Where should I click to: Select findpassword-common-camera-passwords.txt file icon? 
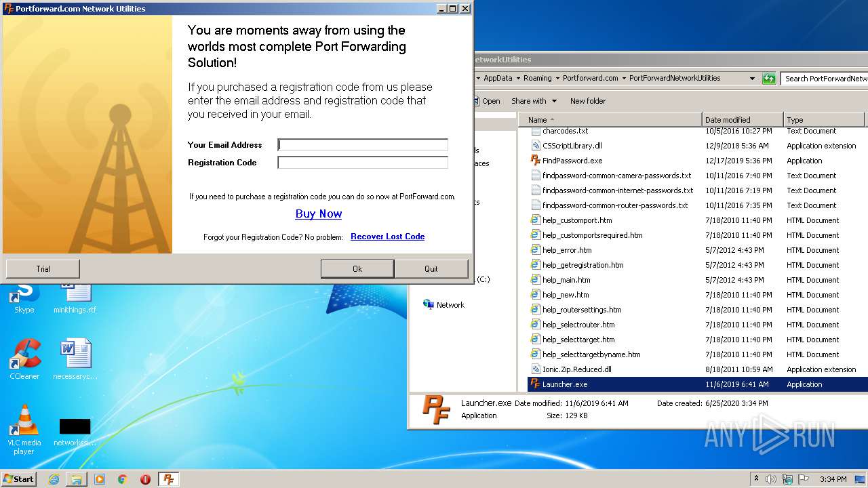point(535,176)
